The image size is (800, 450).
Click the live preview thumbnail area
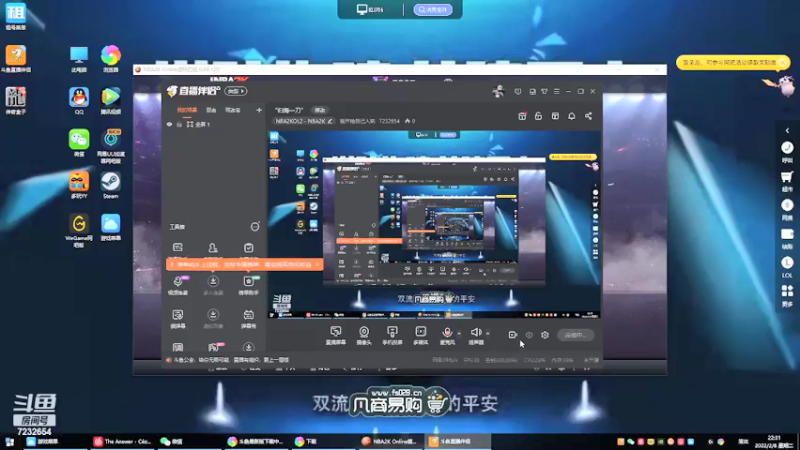tap(434, 225)
